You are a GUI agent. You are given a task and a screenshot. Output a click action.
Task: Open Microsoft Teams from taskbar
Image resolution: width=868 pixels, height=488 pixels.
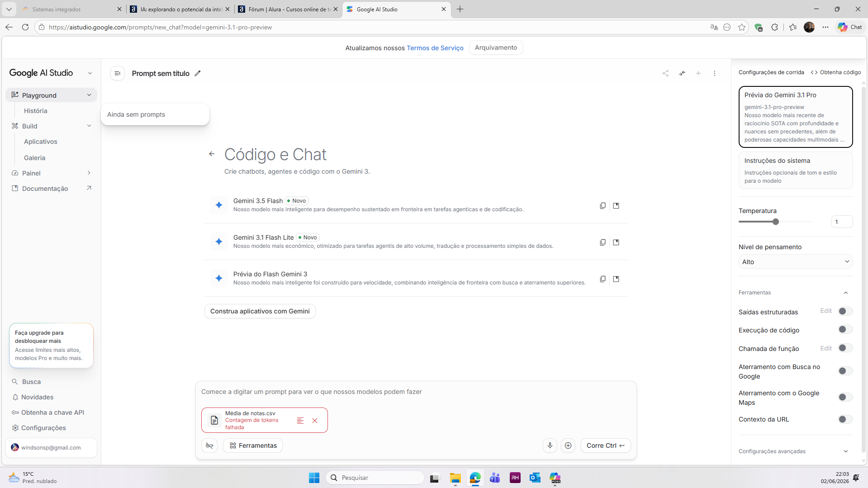[x=495, y=478]
